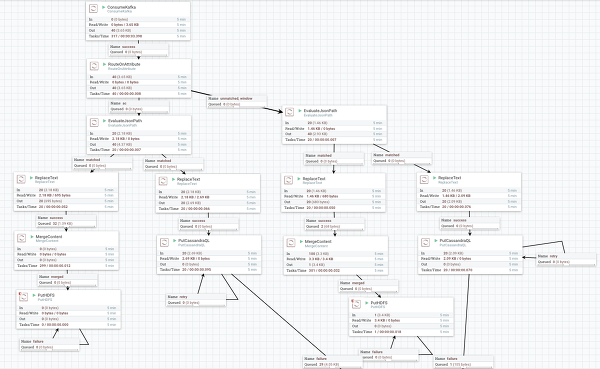
Task: Click green run arrow on PutCassandraQL reading 2.69 KB
Action: [x=174, y=241]
